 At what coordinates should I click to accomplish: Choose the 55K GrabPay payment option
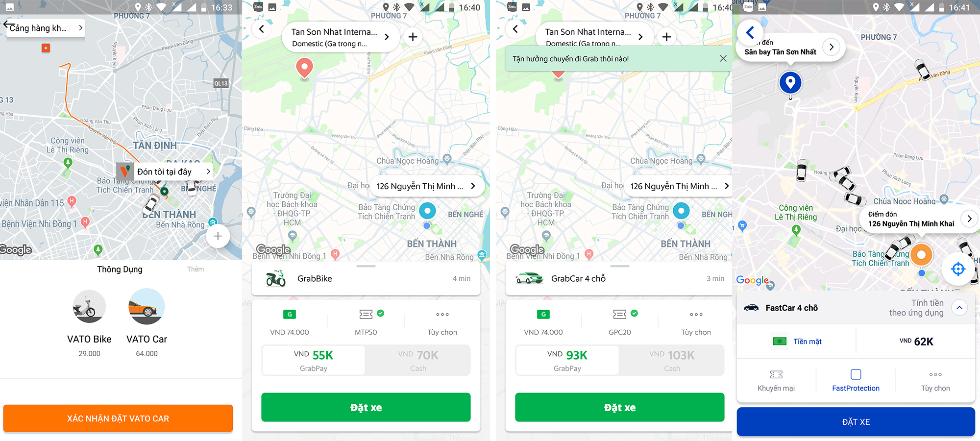click(x=314, y=360)
